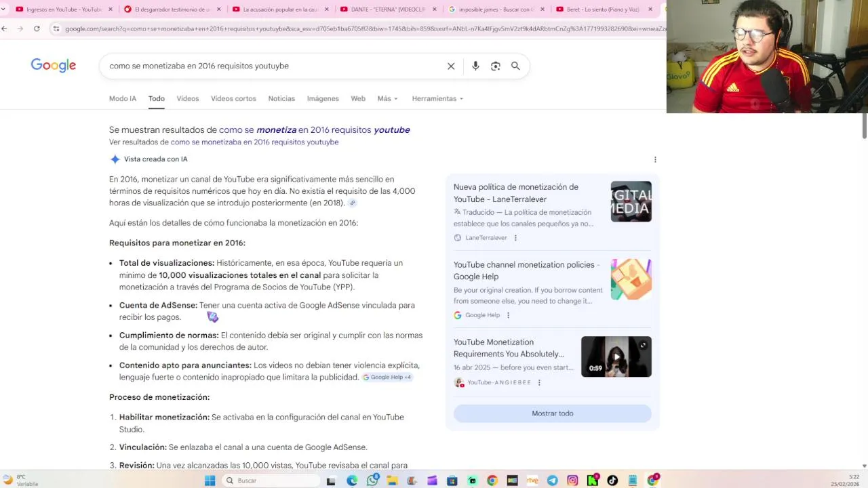Open the RTVE app from the taskbar
Image resolution: width=868 pixels, height=488 pixels.
[x=532, y=481]
